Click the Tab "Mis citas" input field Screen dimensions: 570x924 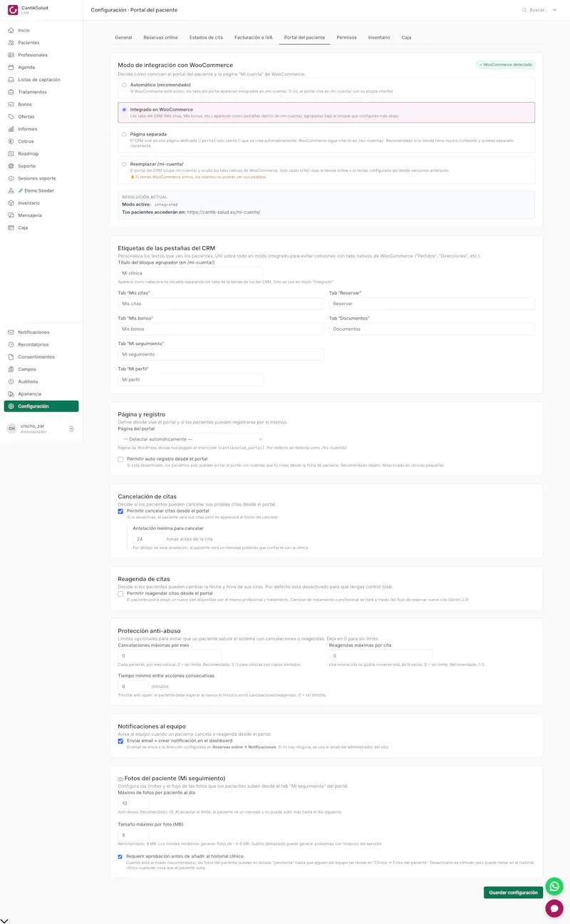(x=221, y=304)
